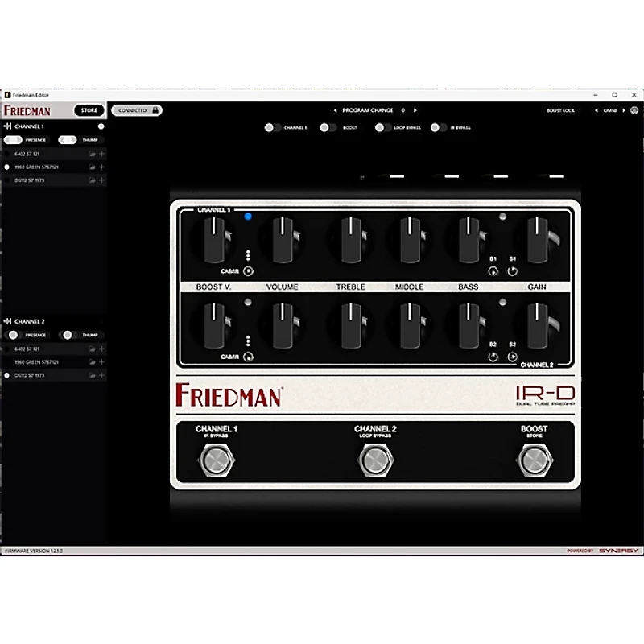Click the GAIN knob for Channel 1
This screenshot has height=644, width=644.
(538, 240)
